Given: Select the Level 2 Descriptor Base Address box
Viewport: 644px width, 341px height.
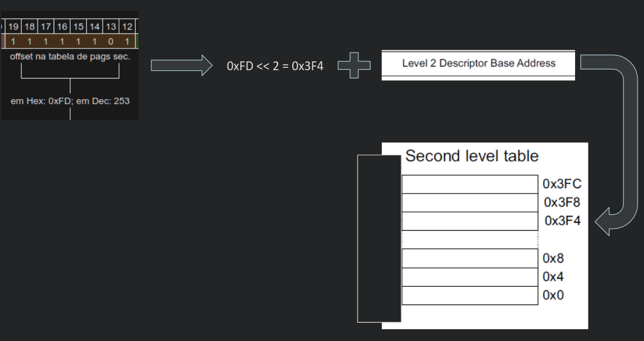Looking at the screenshot, I should click(478, 64).
